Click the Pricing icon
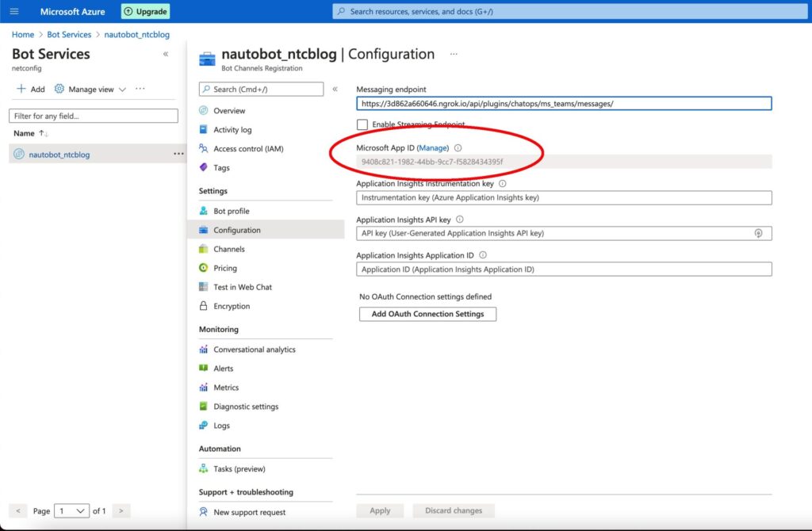This screenshot has height=531, width=812. [x=204, y=268]
